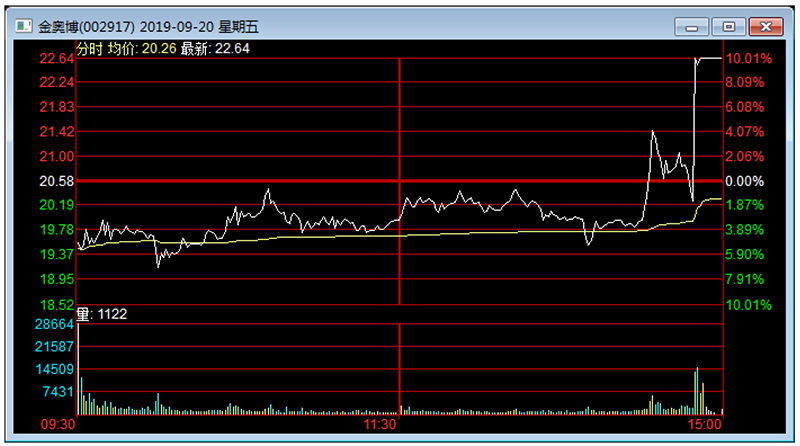Click the 18.52 bottom price axis label
Viewport: 800px width, 446px height.
tap(56, 304)
